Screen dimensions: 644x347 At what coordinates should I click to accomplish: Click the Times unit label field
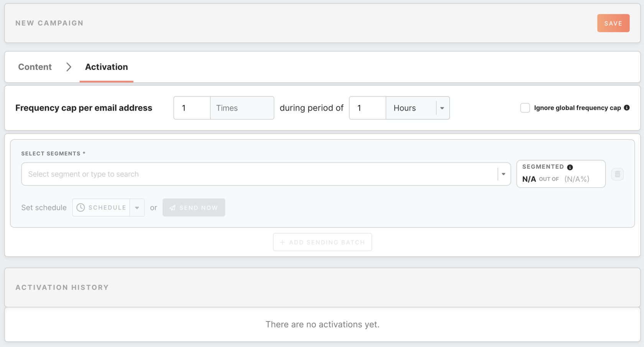[x=242, y=108]
